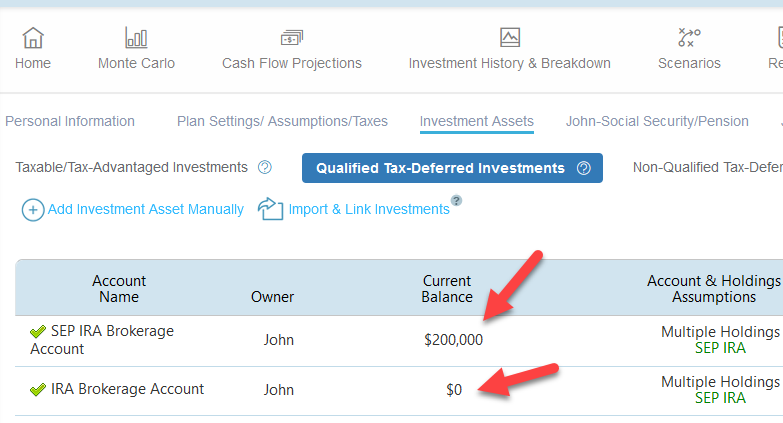
Task: Click help bubble next to Import & Link
Action: (x=456, y=200)
